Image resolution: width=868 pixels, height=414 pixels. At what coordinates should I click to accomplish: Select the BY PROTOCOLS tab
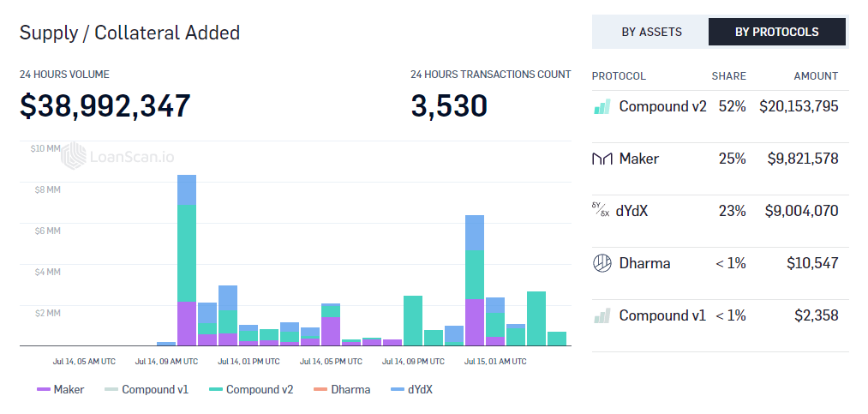pyautogui.click(x=776, y=32)
